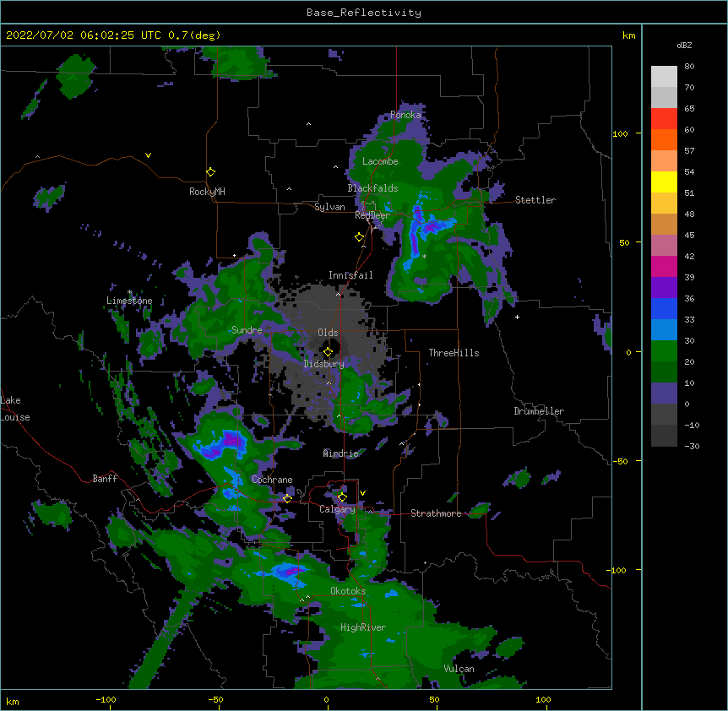728x711 pixels.
Task: Select the yellow diamond radar site near Olds
Action: 328,352
